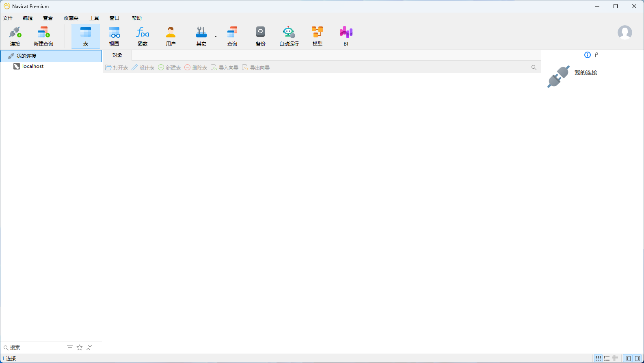Screen dimensions: 644x363
Task: Click the collapse-all arrows icon beside 搜索
Action: 89,348
